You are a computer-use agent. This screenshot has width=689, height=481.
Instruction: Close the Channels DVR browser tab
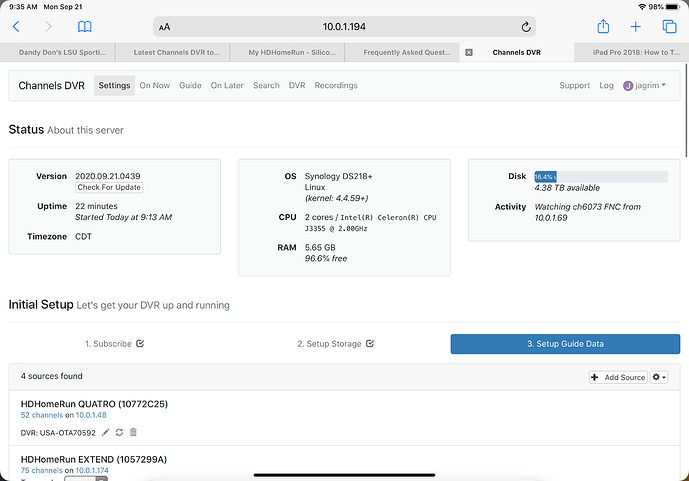470,52
